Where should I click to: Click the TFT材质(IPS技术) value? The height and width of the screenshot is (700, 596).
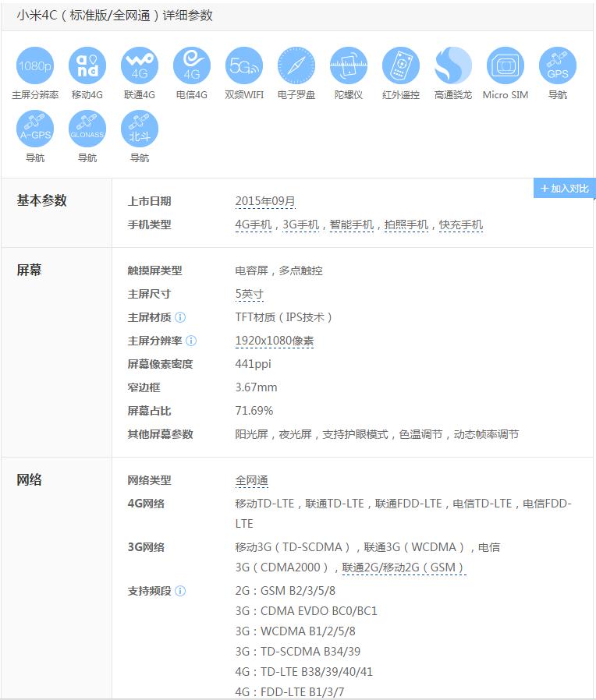284,317
